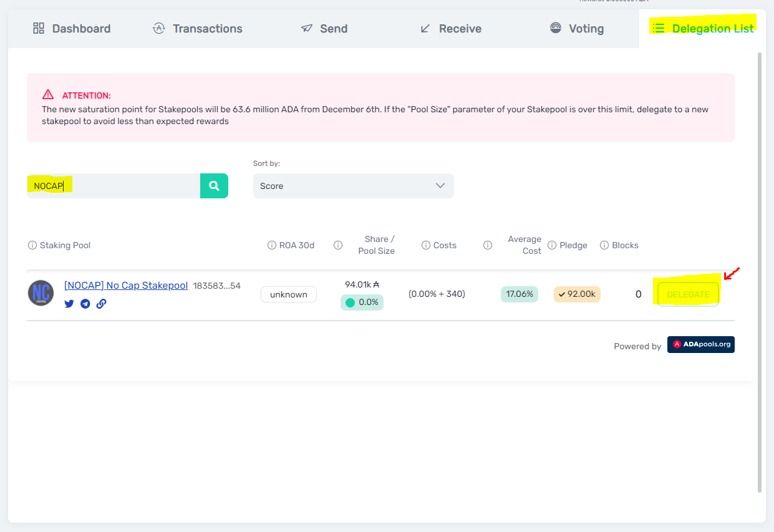Image resolution: width=774 pixels, height=532 pixels.
Task: Click the pool ID 183583...54
Action: [x=217, y=286]
